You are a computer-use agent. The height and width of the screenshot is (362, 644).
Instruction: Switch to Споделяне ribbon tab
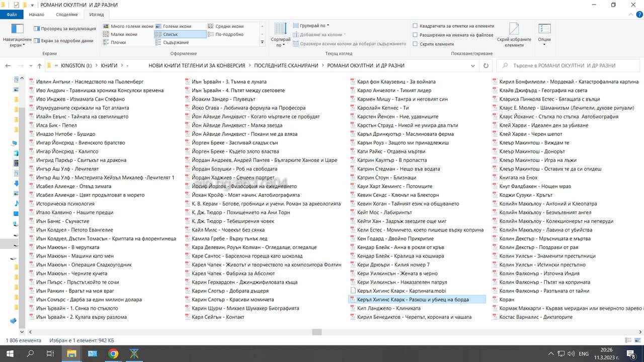(66, 15)
